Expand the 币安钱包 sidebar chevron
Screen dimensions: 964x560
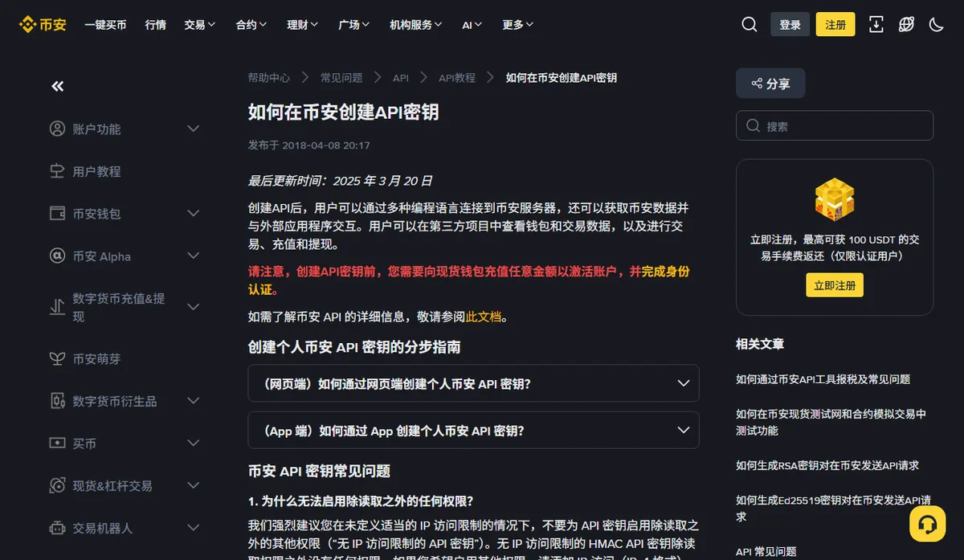click(194, 214)
